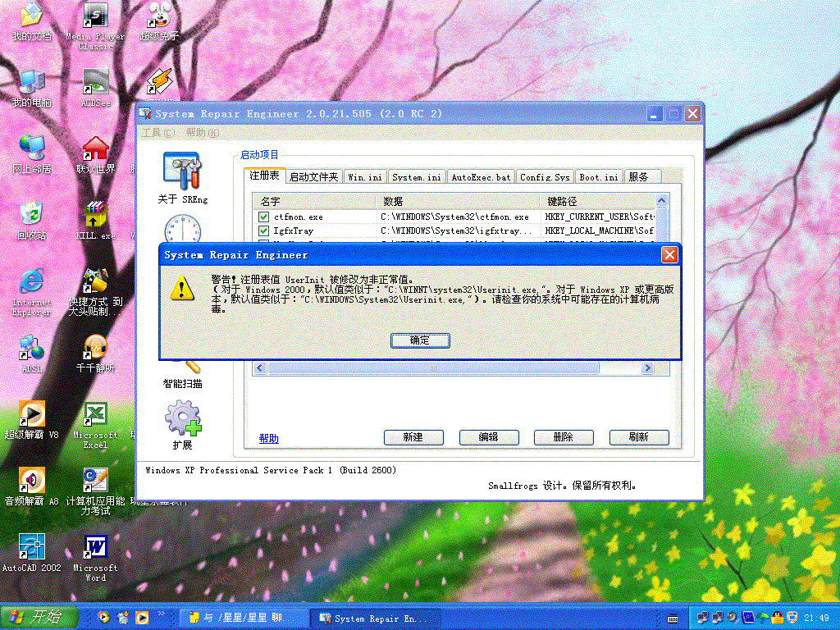This screenshot has height=630, width=840.
Task: Open the 我的文档 desktop icon
Action: (x=32, y=22)
